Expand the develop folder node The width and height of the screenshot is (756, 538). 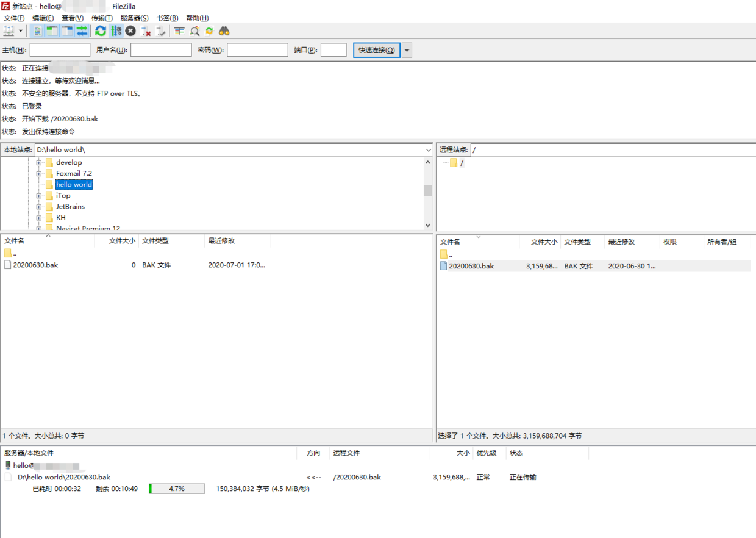[39, 163]
